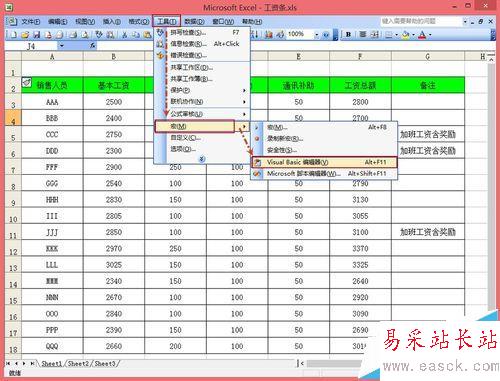Viewport: 500px width, 381px height.
Task: Open the Fill Color dropdown arrow
Action: (x=413, y=35)
